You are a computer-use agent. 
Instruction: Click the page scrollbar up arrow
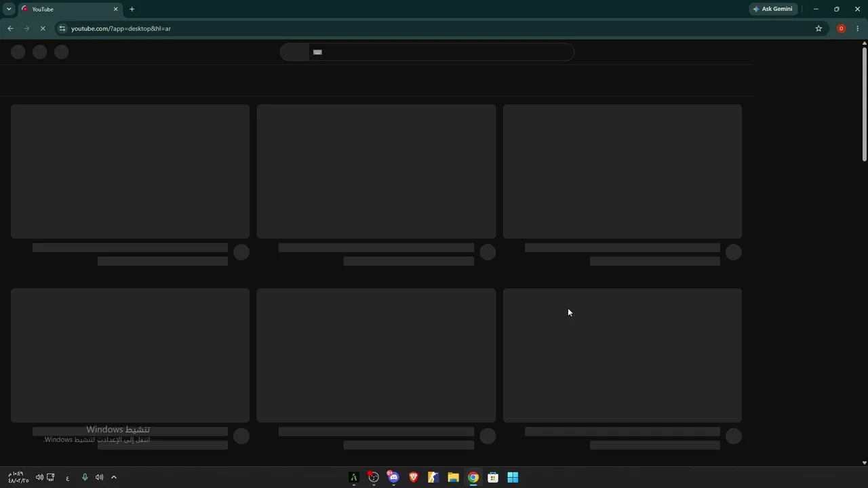click(x=864, y=43)
